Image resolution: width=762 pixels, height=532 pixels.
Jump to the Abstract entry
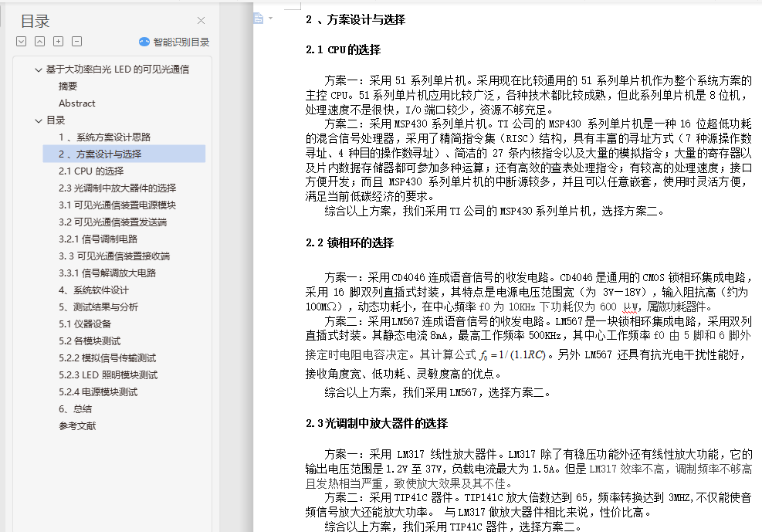point(76,103)
